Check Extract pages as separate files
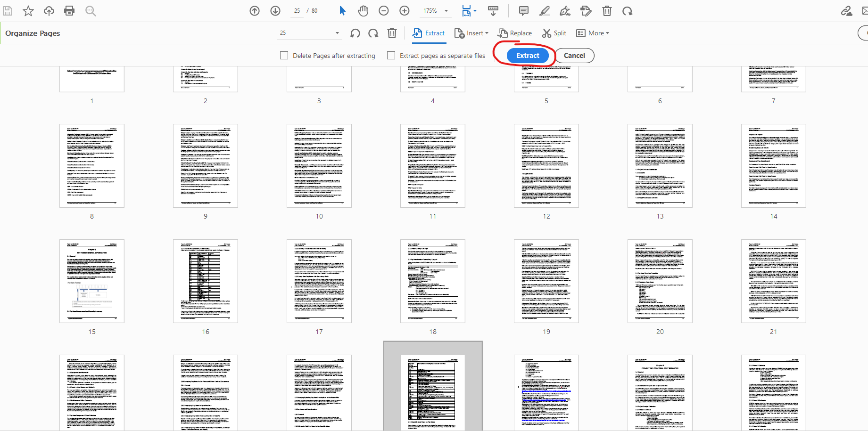This screenshot has width=868, height=431. (391, 55)
